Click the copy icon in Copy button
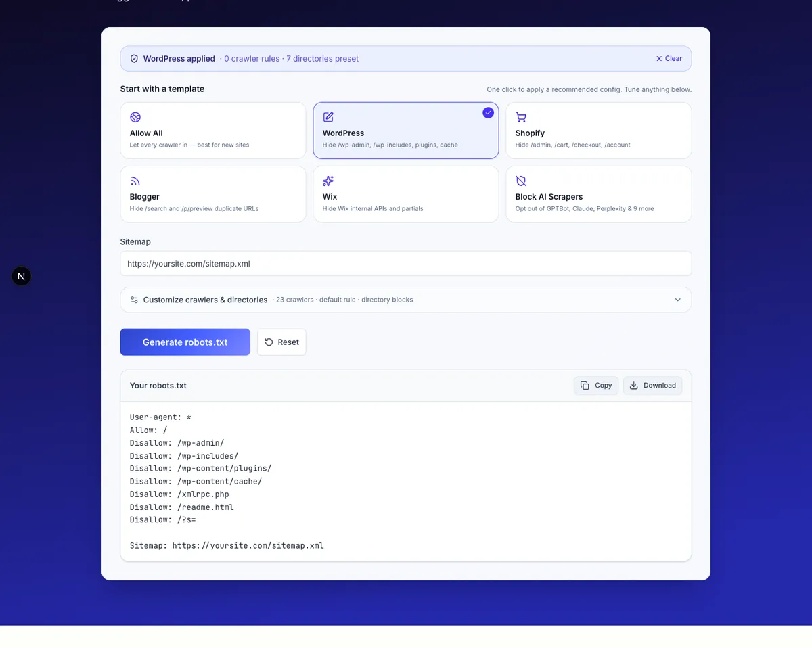 tap(585, 386)
